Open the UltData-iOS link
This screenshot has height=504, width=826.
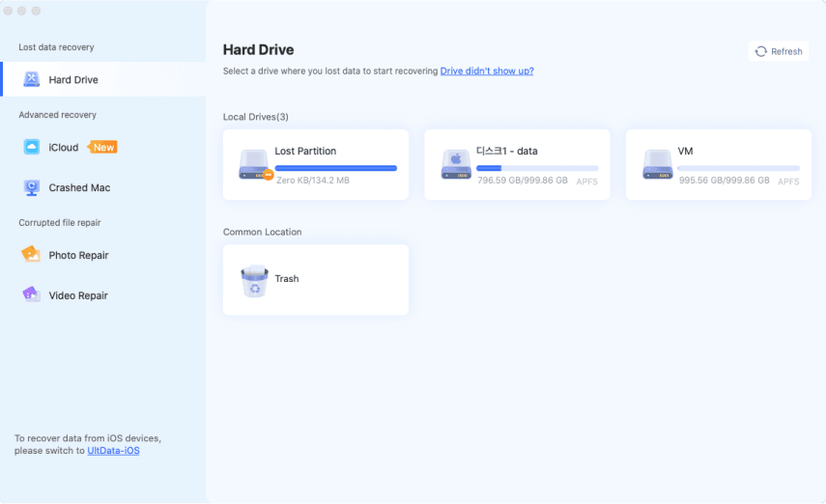tap(113, 451)
